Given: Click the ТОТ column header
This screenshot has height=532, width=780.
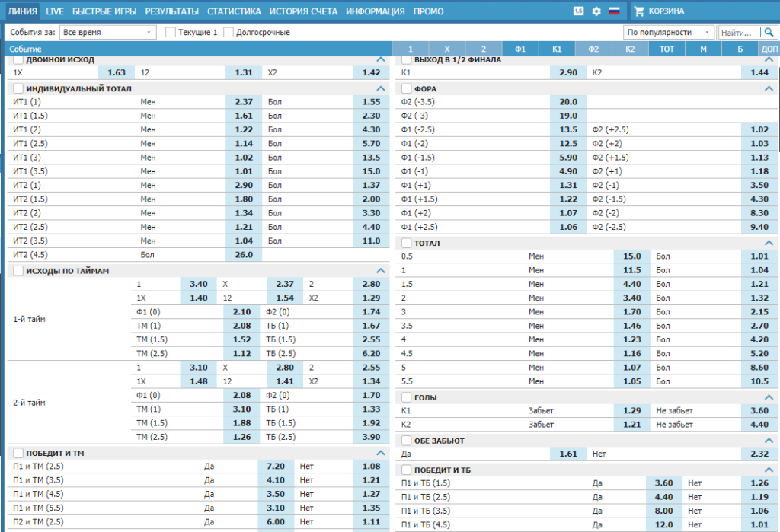Looking at the screenshot, I should 667,49.
